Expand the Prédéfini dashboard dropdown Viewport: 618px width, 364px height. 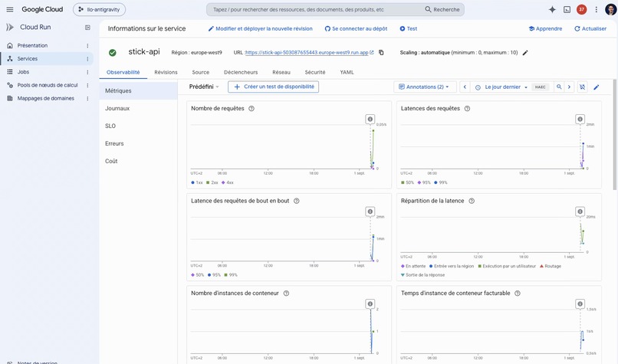(x=204, y=87)
